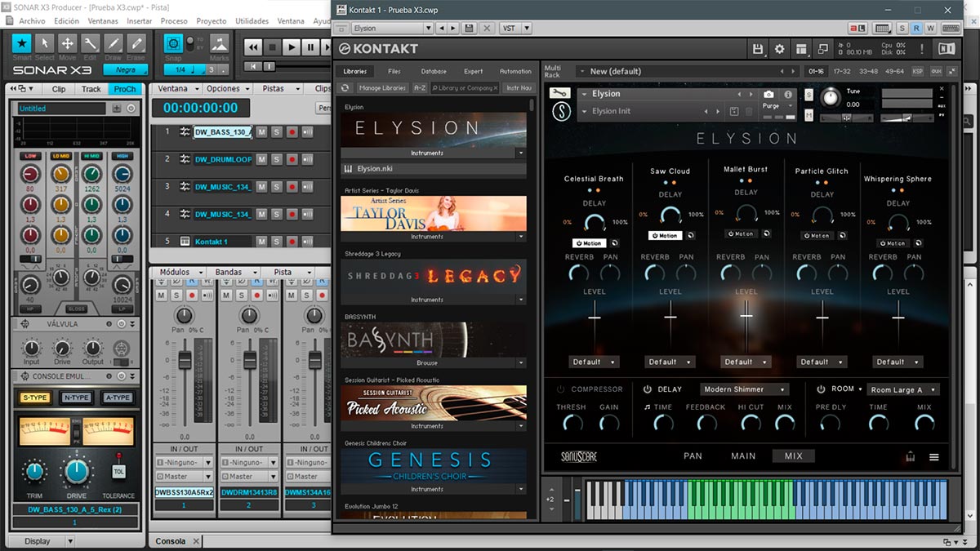Toggle Motion for Mallet Burst

(740, 234)
